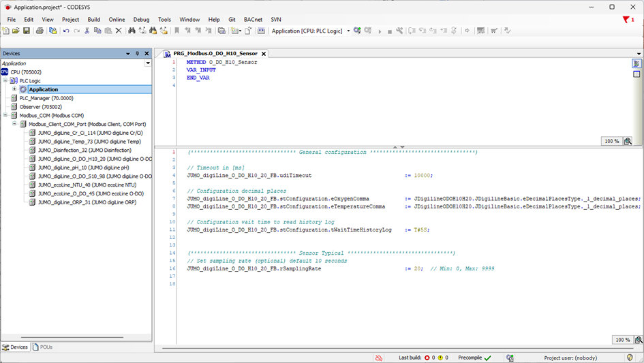Select JUMO_ecoLine_NTU_40 device
This screenshot has width=644, height=363.
[x=87, y=185]
